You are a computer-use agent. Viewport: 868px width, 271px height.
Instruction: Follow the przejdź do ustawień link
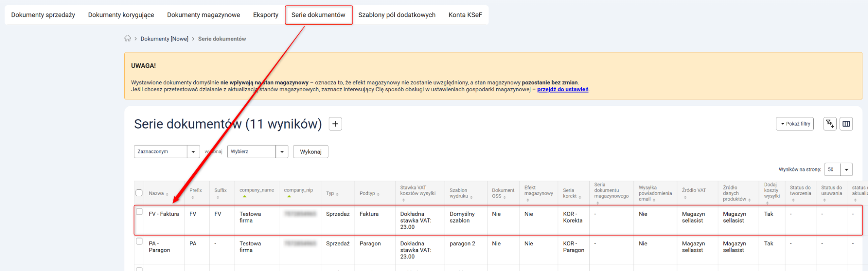point(563,89)
